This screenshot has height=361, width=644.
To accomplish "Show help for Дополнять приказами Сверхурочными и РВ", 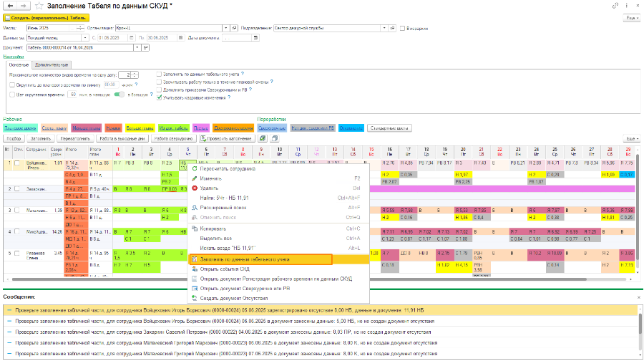I will [x=250, y=90].
